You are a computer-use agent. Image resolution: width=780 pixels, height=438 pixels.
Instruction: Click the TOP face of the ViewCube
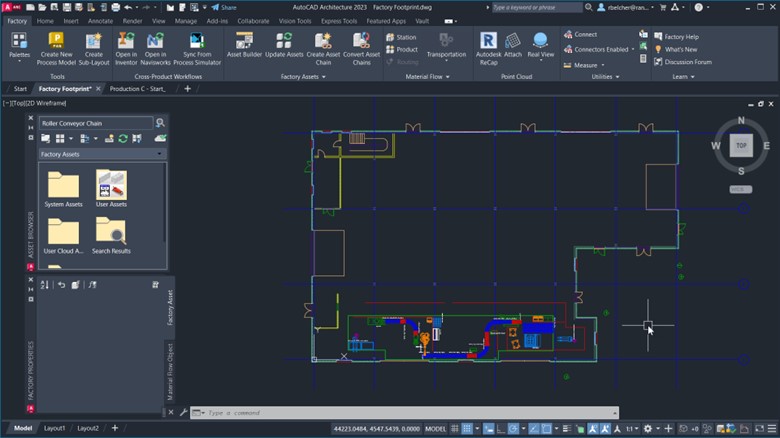coord(741,145)
